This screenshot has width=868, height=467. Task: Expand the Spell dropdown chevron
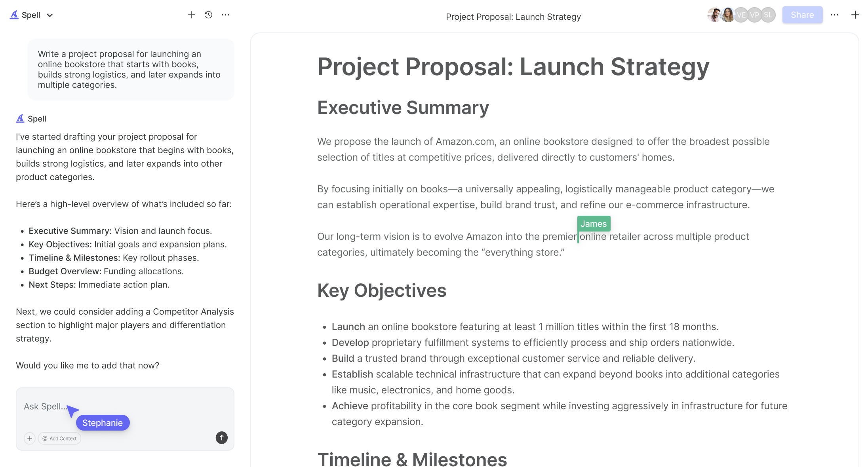(50, 15)
